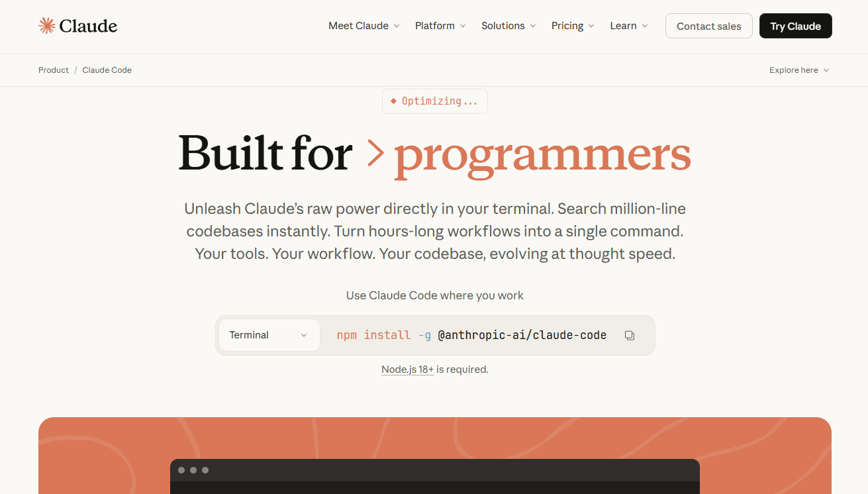The width and height of the screenshot is (868, 494).
Task: Click the Claude starburst logo icon
Action: click(x=47, y=26)
